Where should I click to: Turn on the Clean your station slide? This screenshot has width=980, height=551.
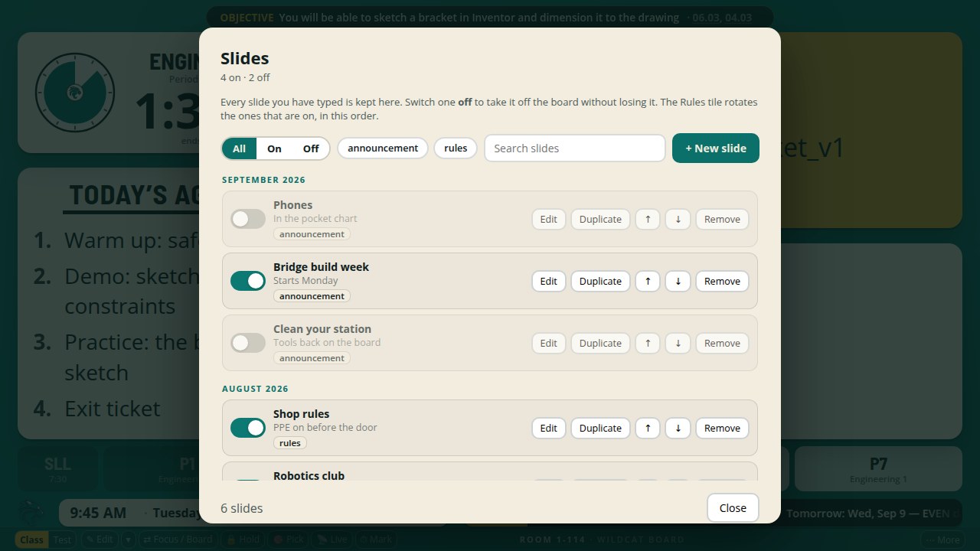click(x=248, y=343)
